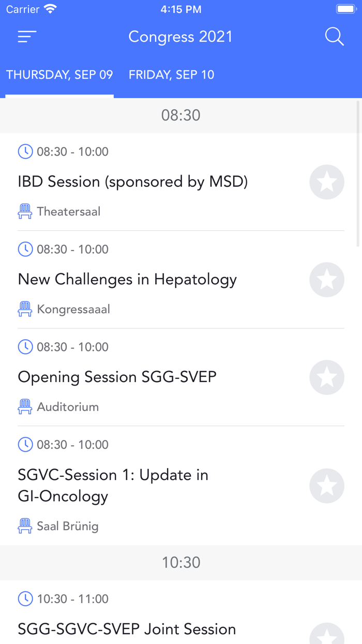Image resolution: width=362 pixels, height=644 pixels.
Task: Click the clock icon beside 10:30 - 11:00
Action: tap(25, 599)
